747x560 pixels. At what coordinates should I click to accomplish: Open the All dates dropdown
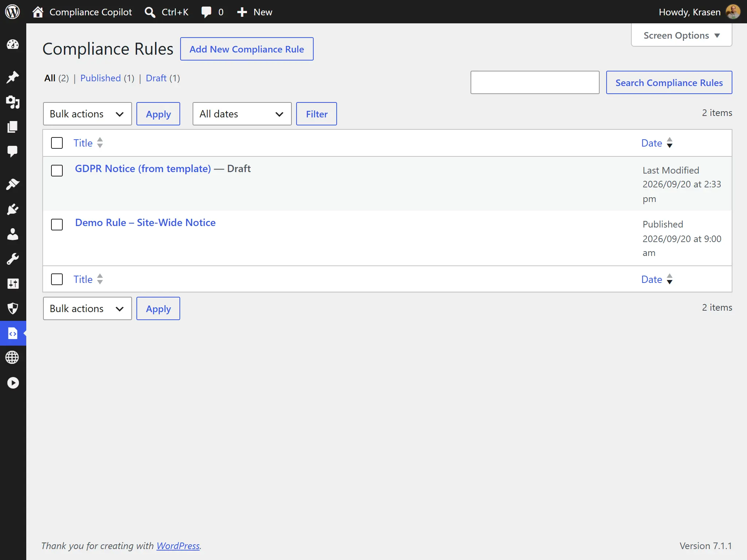[242, 114]
